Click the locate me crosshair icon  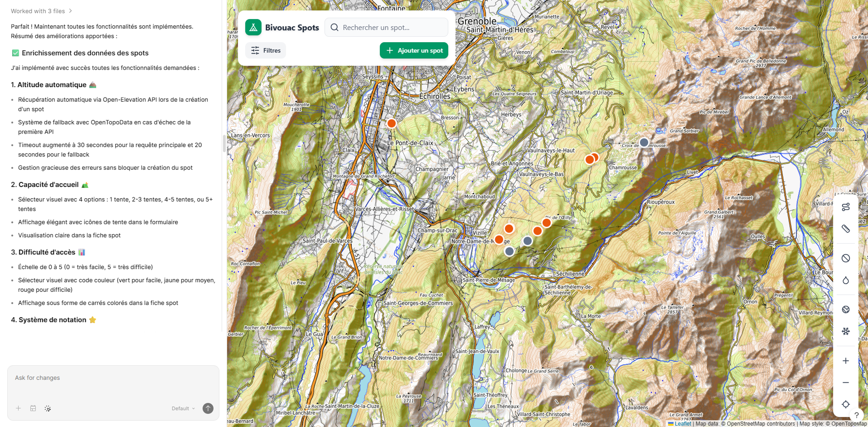click(x=845, y=404)
